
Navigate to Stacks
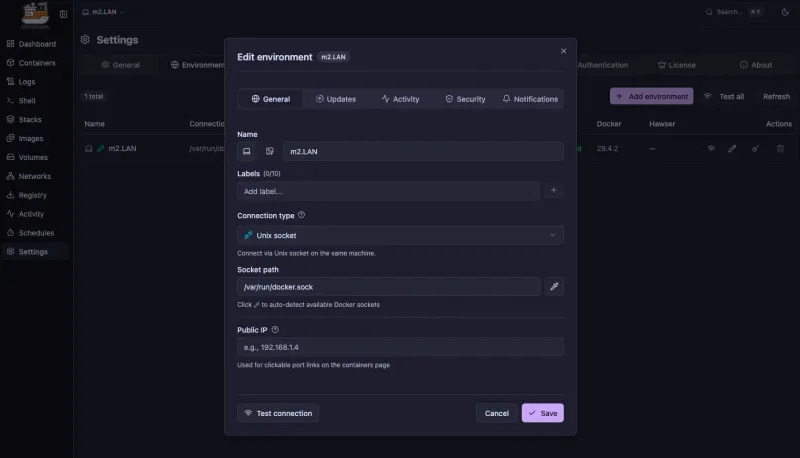tap(24, 119)
